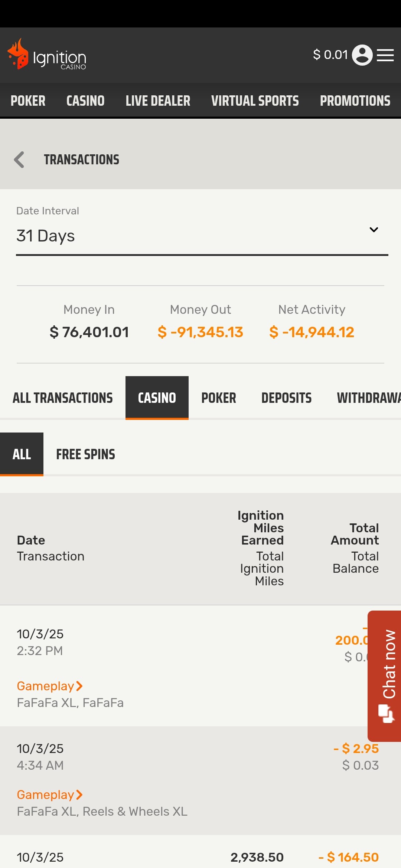The width and height of the screenshot is (401, 868).
Task: Go back using the Transactions arrow
Action: click(x=19, y=160)
